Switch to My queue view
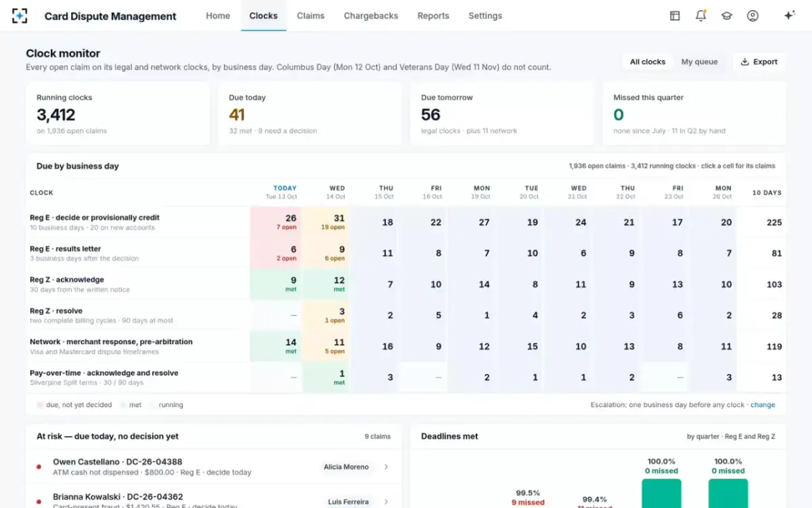The image size is (812, 508). pyautogui.click(x=699, y=62)
